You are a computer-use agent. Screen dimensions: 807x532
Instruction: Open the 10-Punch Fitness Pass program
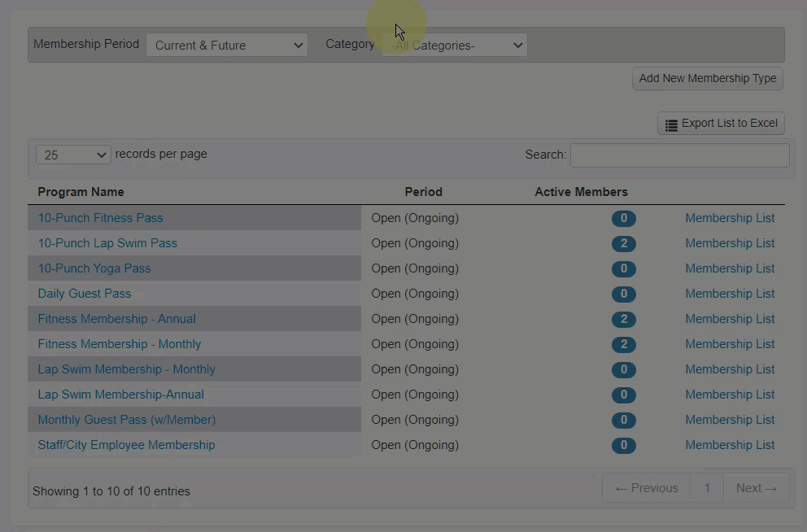[x=100, y=218]
